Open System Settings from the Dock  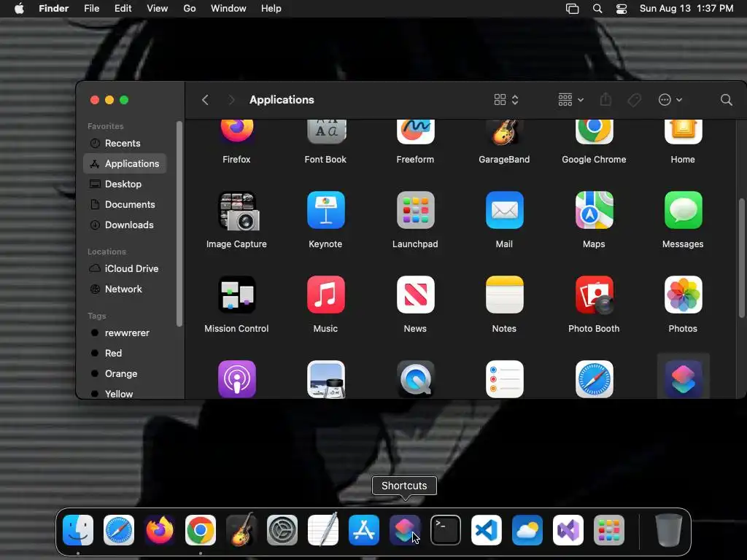(282, 529)
